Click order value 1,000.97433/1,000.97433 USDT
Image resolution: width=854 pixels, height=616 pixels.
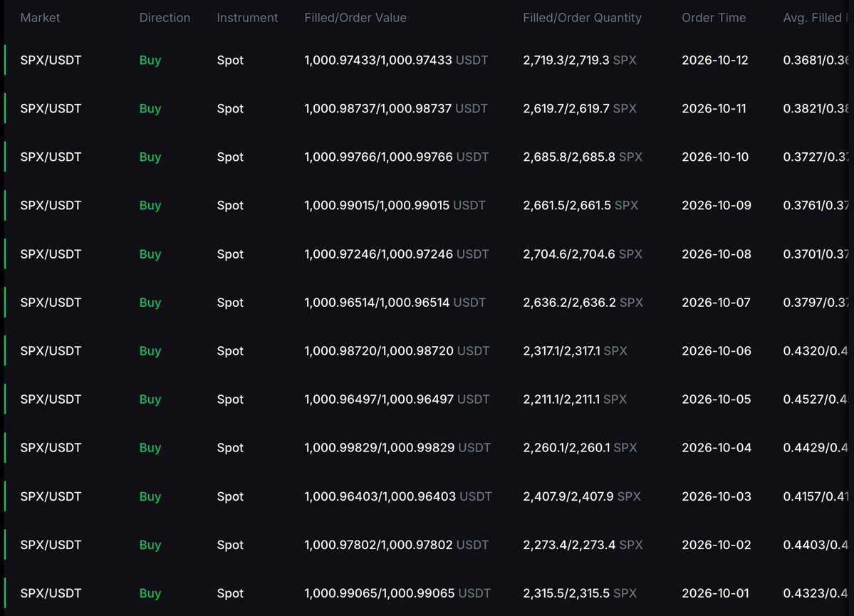[x=396, y=60]
